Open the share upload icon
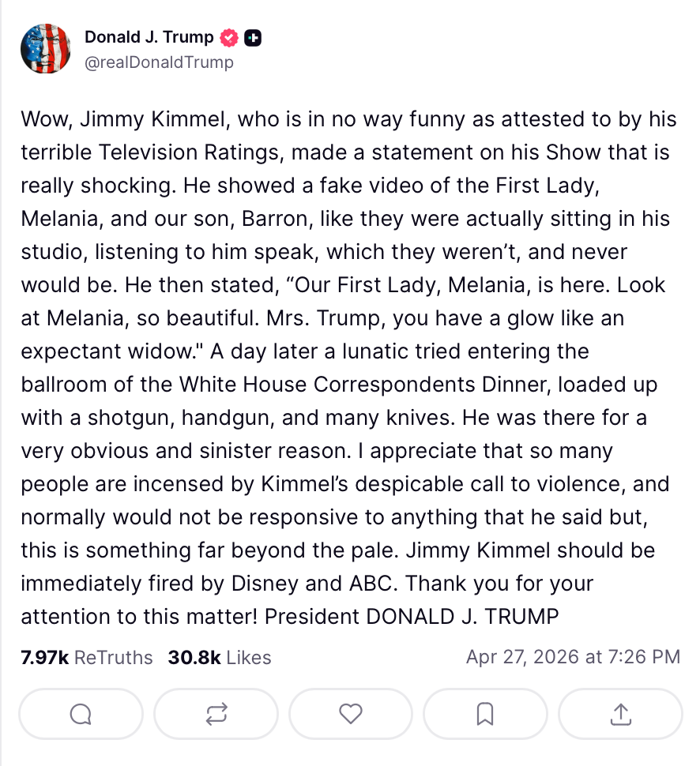The height and width of the screenshot is (766, 700). click(620, 714)
